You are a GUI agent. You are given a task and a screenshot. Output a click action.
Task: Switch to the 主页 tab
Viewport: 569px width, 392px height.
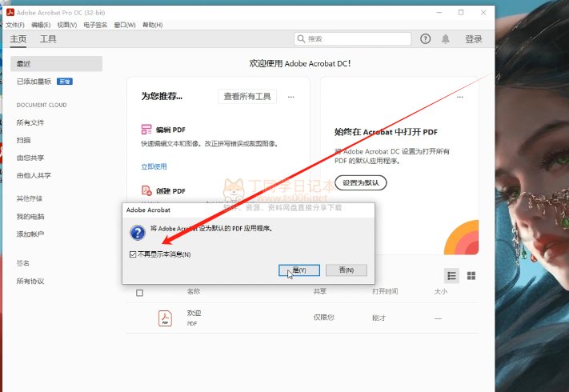coord(18,39)
